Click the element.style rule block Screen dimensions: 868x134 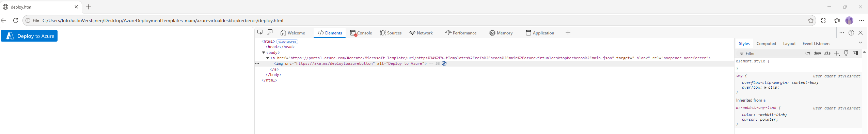coord(798,65)
